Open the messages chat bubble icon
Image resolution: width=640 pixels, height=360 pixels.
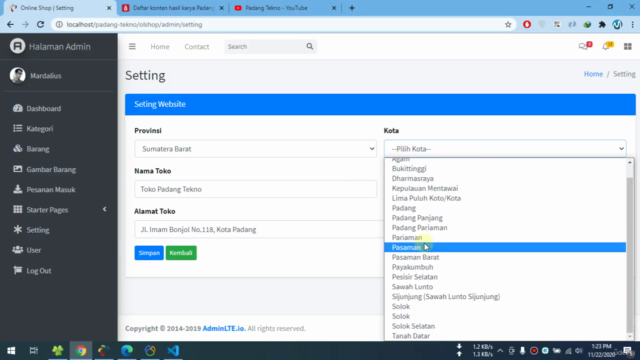point(583,47)
